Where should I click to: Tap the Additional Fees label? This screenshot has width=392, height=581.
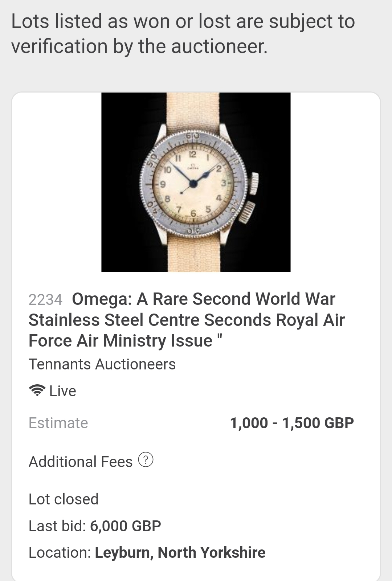[81, 462]
